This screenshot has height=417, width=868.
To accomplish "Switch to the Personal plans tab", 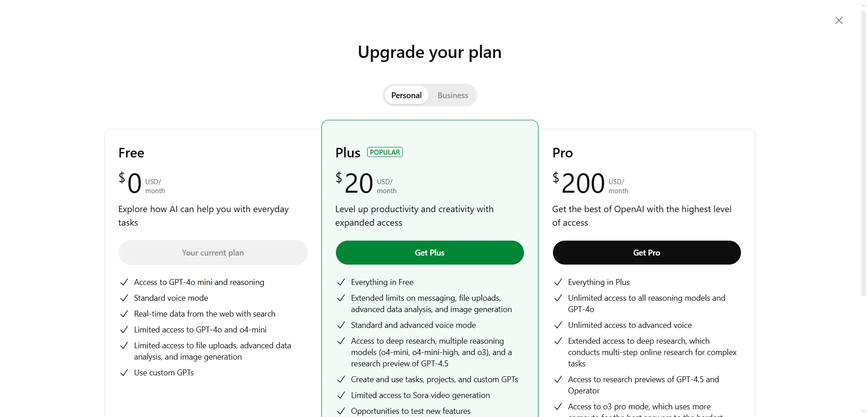I will (x=406, y=95).
